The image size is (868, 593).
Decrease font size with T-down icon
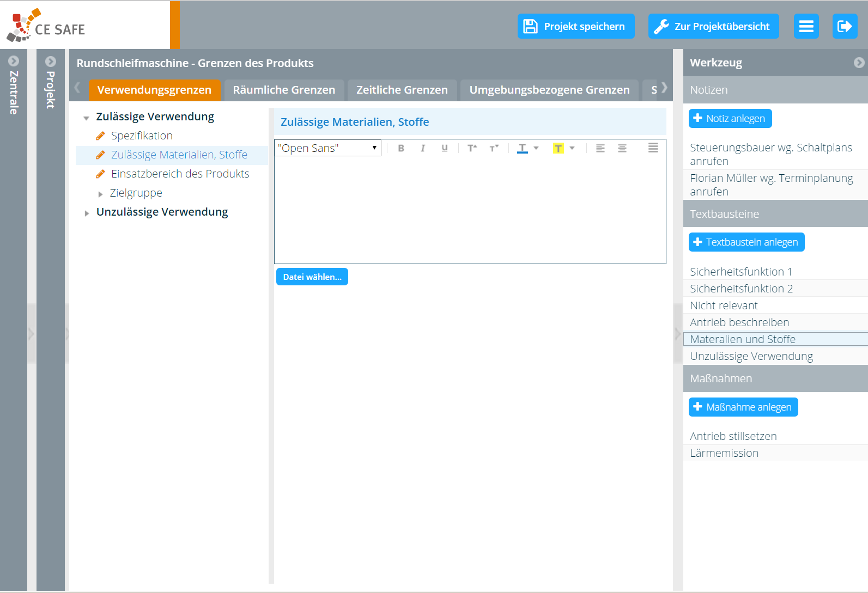(x=494, y=148)
